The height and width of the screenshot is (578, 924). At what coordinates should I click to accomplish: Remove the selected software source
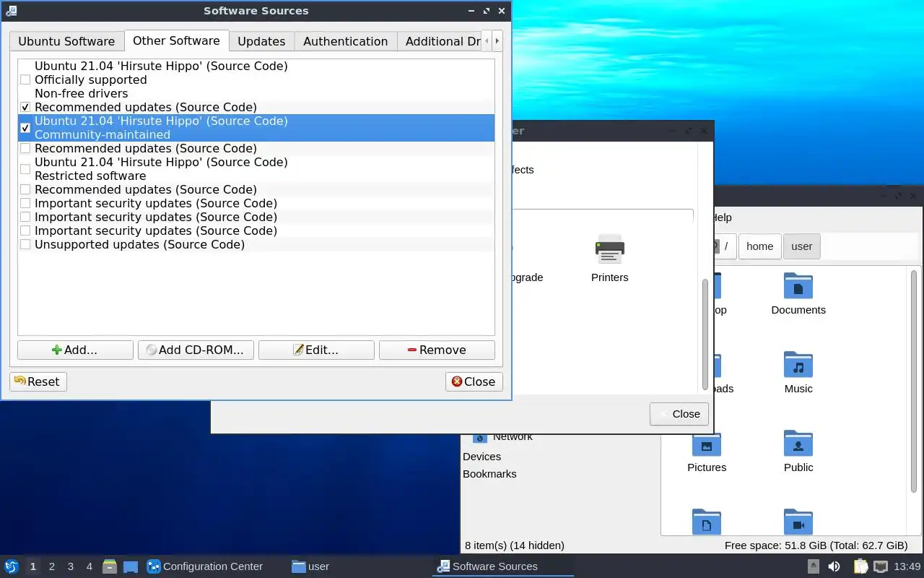(437, 350)
